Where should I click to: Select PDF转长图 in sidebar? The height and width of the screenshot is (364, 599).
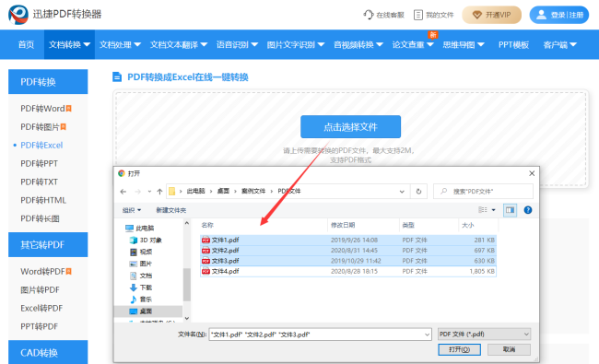coord(40,218)
